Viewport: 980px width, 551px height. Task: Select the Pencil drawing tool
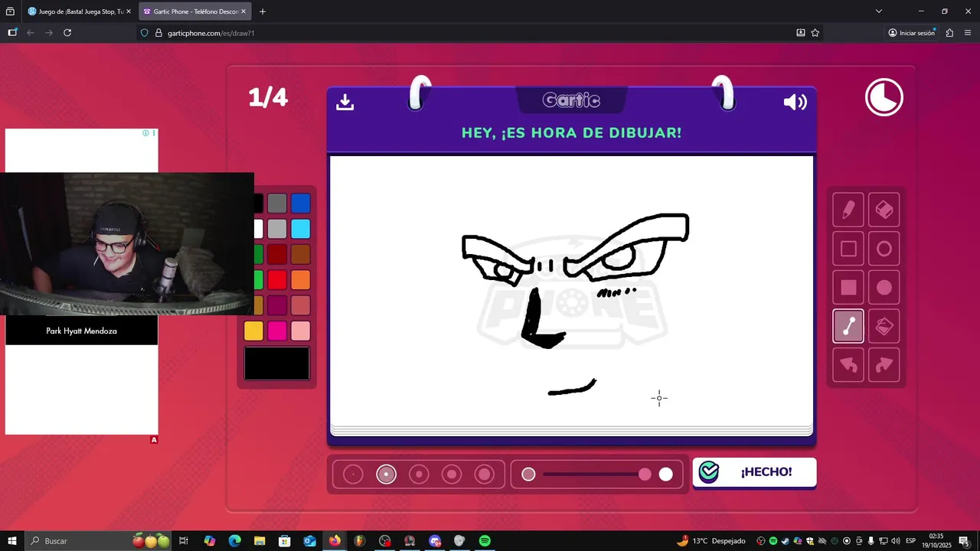848,210
